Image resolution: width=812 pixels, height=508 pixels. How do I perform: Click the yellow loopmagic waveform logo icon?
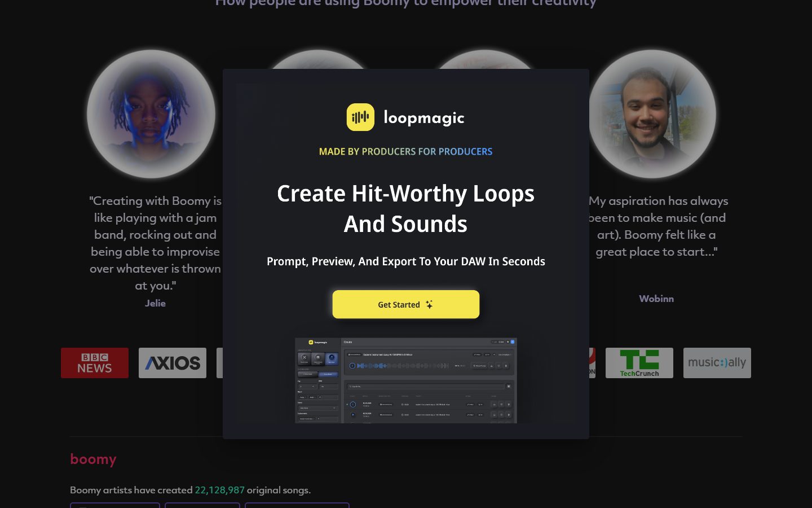point(360,117)
